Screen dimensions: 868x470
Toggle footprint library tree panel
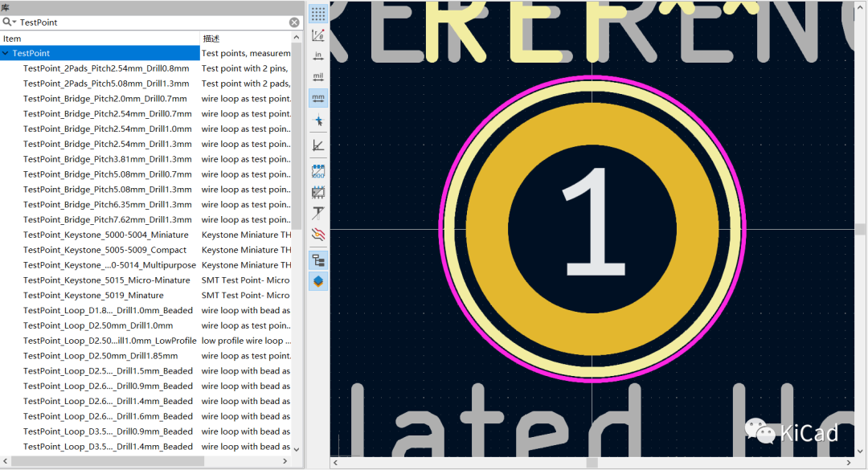point(318,260)
